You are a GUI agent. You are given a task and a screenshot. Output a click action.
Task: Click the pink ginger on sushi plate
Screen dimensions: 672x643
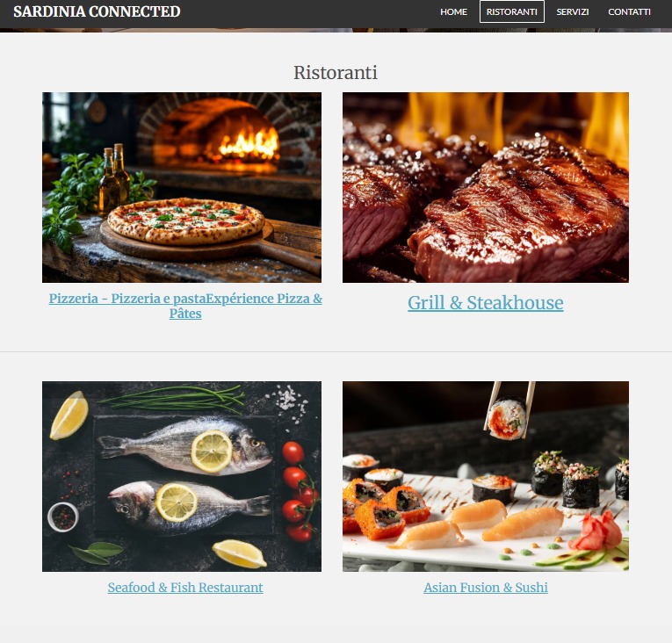tap(596, 531)
